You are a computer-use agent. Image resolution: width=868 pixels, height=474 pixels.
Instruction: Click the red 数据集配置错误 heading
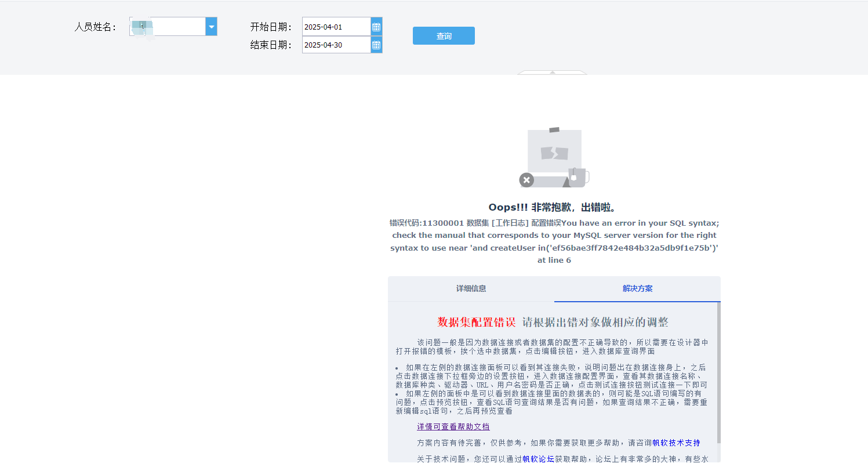(x=477, y=323)
